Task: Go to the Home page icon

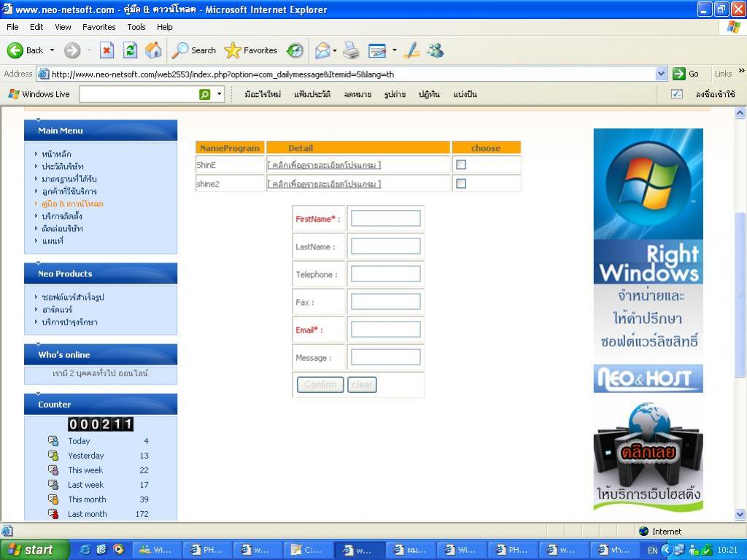Action: pyautogui.click(x=153, y=50)
